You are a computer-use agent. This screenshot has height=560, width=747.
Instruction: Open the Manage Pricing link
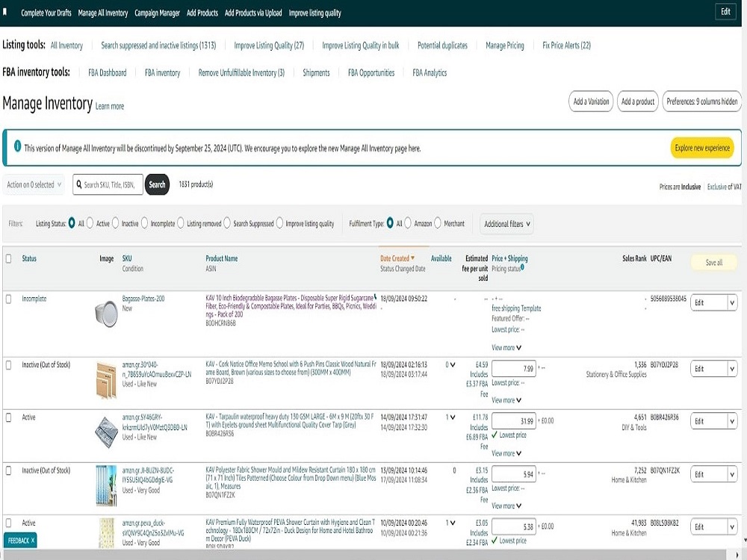(x=504, y=46)
